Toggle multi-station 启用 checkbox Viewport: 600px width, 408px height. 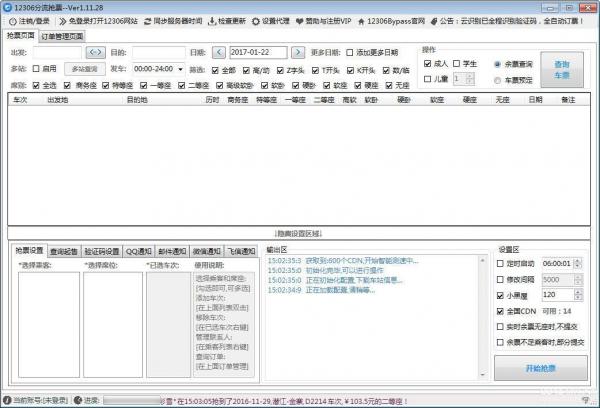click(x=36, y=69)
